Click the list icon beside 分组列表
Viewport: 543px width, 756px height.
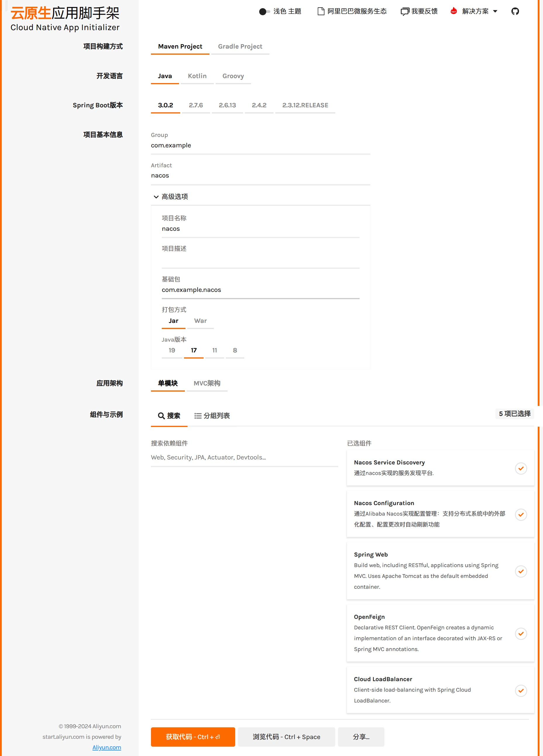[198, 416]
